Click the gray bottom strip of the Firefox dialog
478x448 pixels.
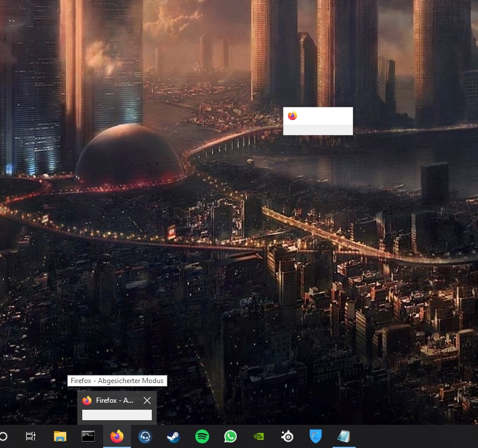coord(318,130)
